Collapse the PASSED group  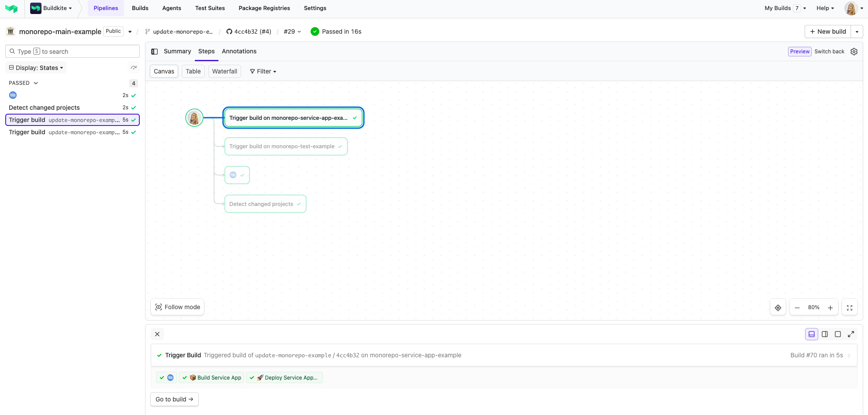(x=24, y=83)
